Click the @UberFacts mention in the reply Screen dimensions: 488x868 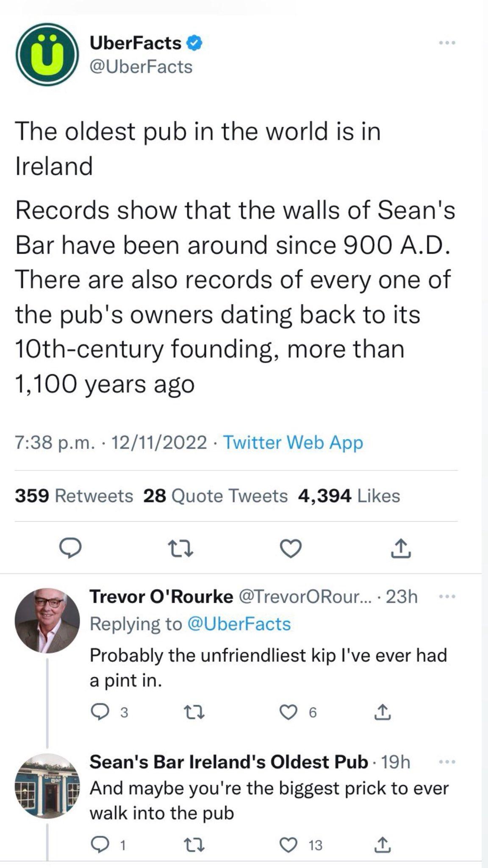(x=238, y=624)
